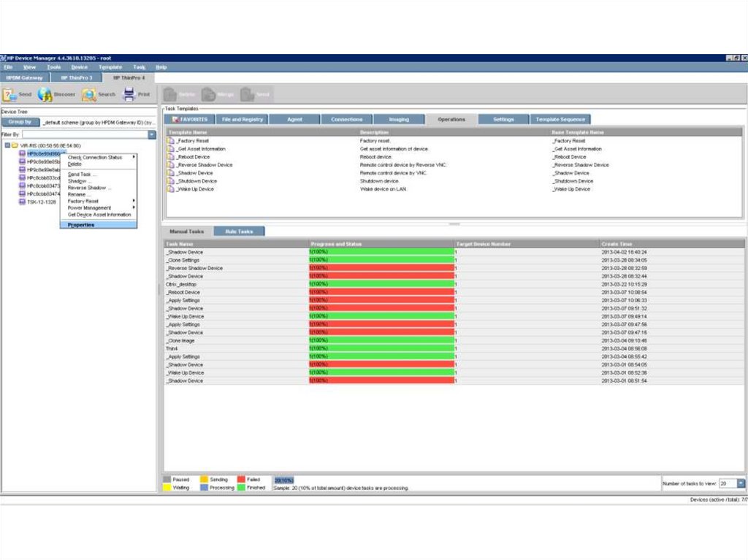This screenshot has width=748, height=560.
Task: Click the Search devices icon
Action: (88, 94)
